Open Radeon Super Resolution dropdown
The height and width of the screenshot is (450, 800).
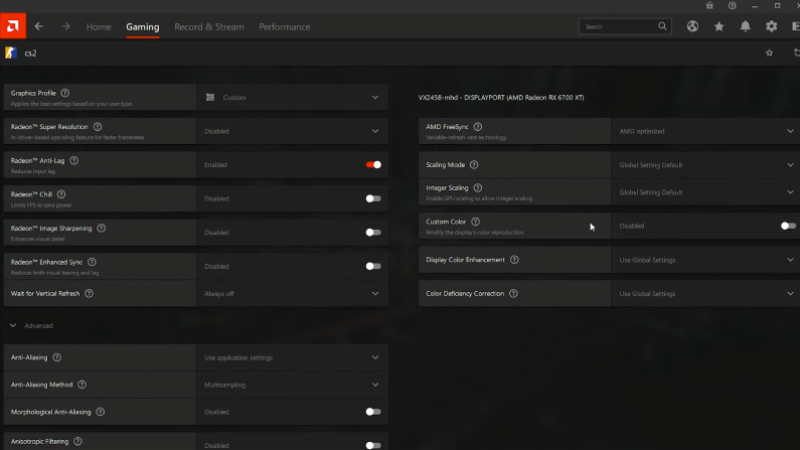coord(292,131)
